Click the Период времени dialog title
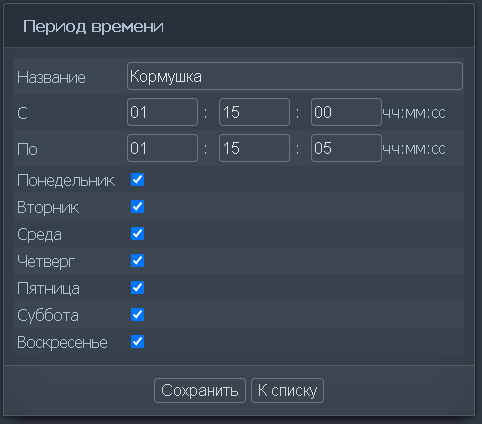Viewport: 482px width, 424px height. (x=93, y=27)
